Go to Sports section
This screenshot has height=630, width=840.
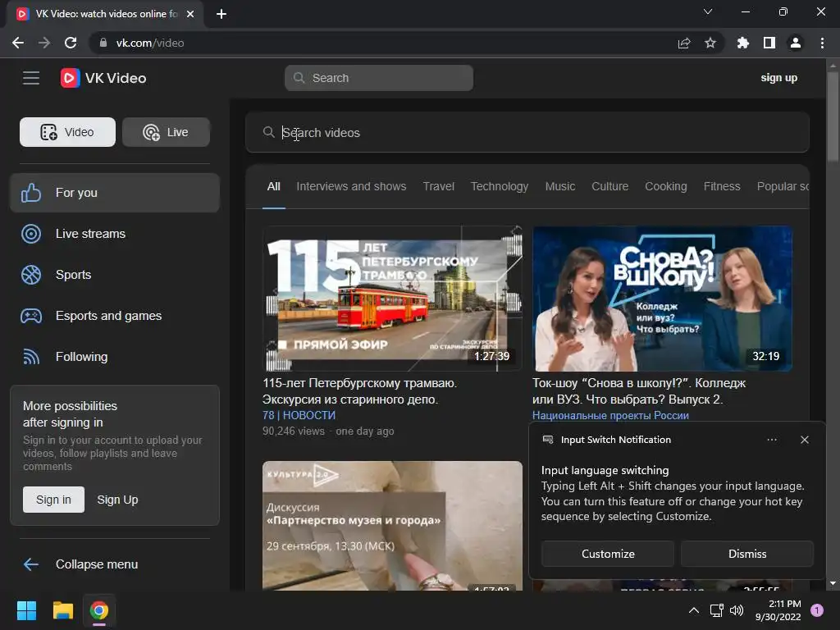click(x=115, y=275)
